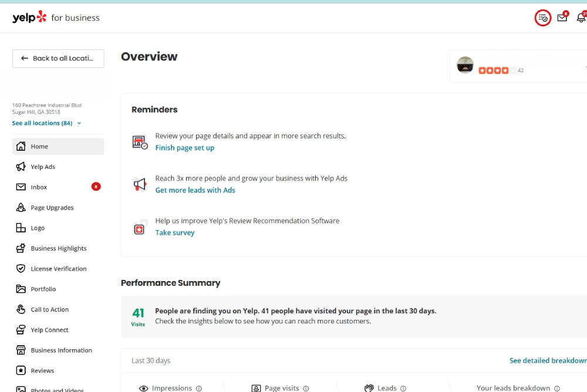Click the chevron next to See all locations
The image size is (587, 392).
(79, 123)
